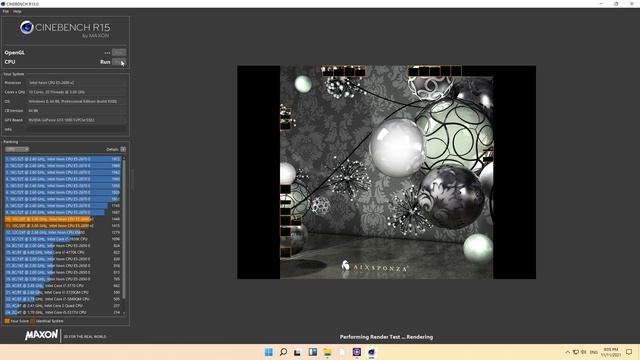Image resolution: width=640 pixels, height=360 pixels.
Task: Select the orange ranking row scoring 1448
Action: pyautogui.click(x=63, y=219)
